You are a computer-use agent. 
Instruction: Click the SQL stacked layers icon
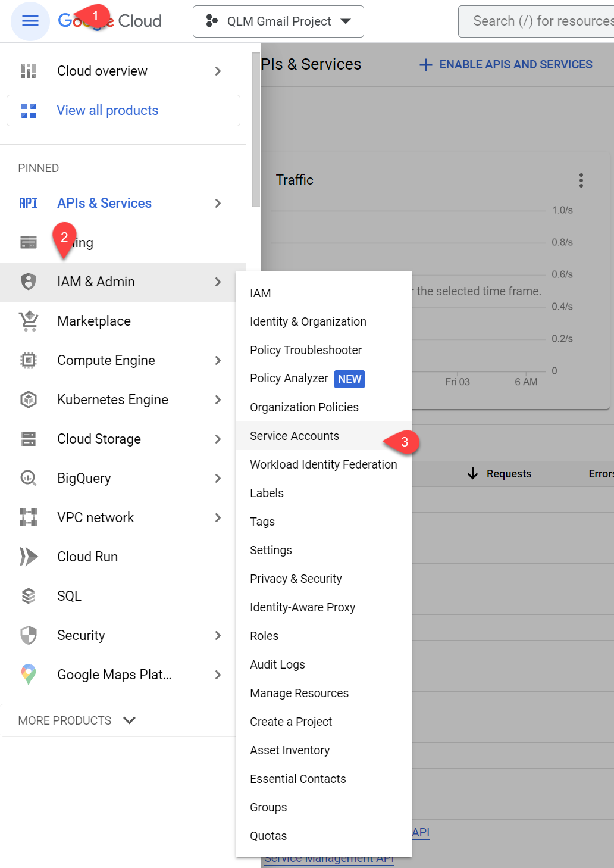pyautogui.click(x=29, y=596)
